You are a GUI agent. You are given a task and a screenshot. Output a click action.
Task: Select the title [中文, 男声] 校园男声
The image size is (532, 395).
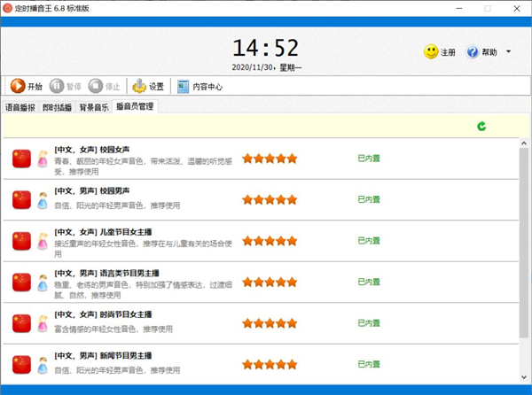pyautogui.click(x=92, y=190)
